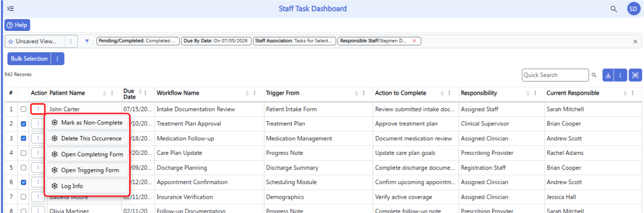644x213 pixels.
Task: Click the funnel filter icon
Action: [87, 41]
